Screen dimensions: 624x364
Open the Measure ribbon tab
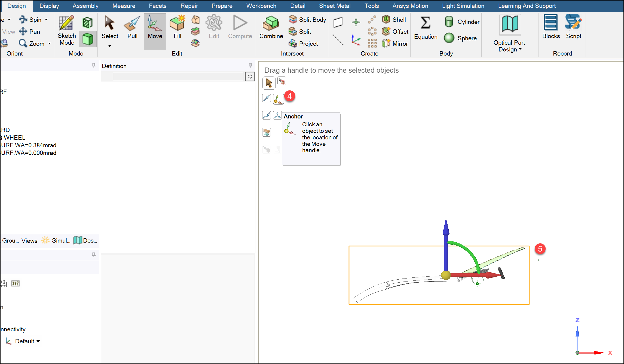coord(124,6)
